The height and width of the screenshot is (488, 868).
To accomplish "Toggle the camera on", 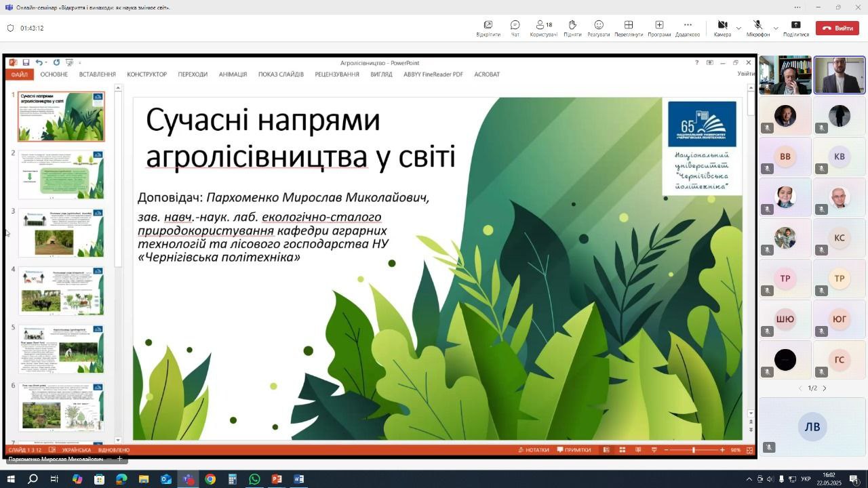I will (x=722, y=28).
